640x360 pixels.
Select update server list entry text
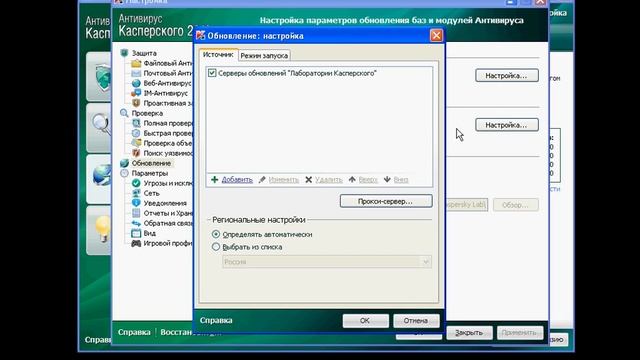point(297,73)
